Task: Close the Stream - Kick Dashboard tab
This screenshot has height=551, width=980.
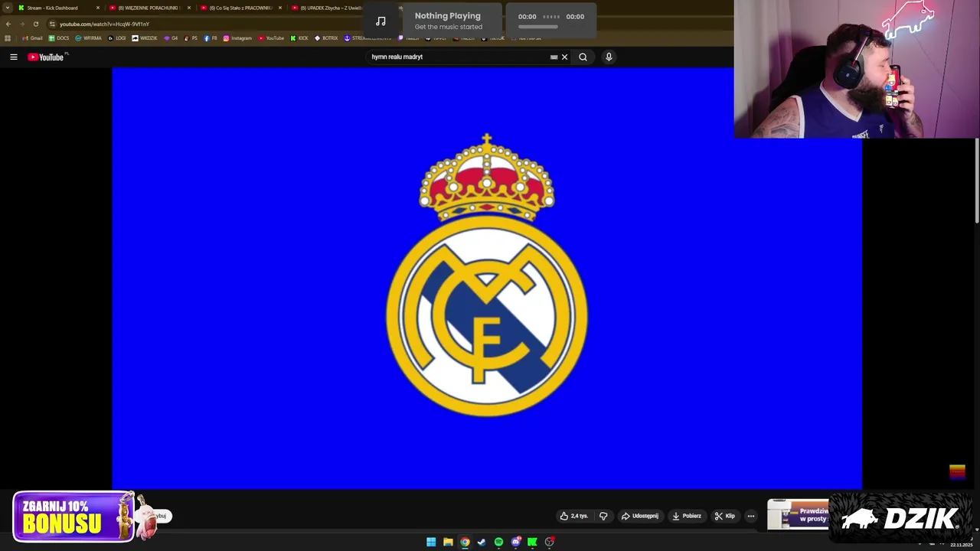Action: (x=98, y=8)
